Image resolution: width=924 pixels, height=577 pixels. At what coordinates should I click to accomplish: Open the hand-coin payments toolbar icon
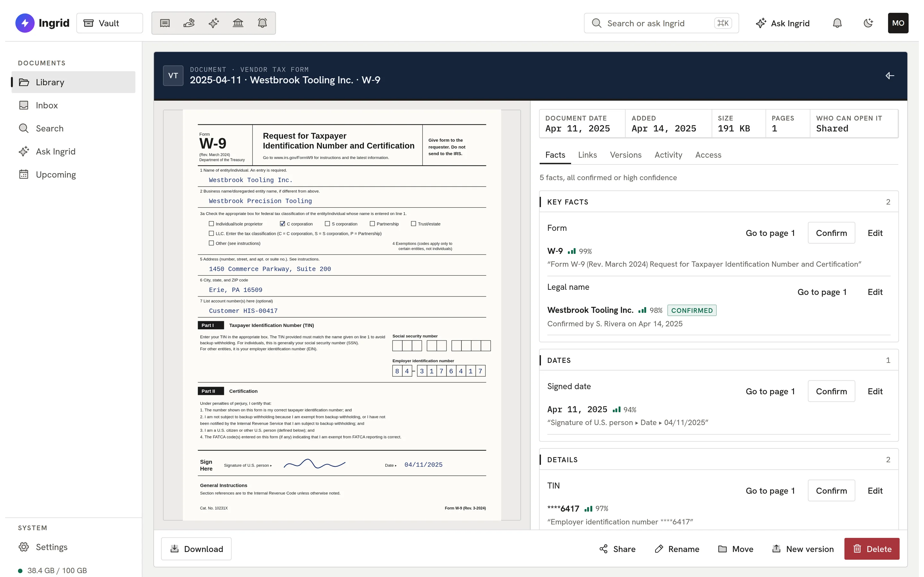tap(189, 23)
